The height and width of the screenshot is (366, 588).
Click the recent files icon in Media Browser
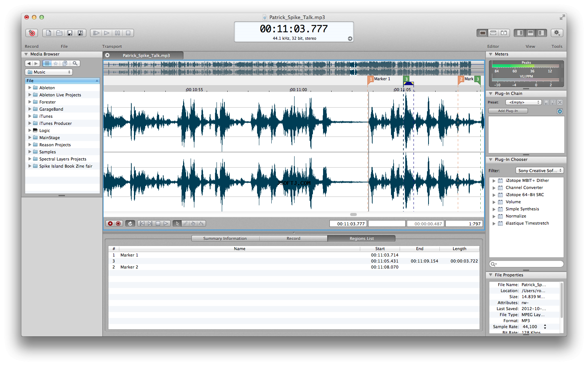tap(65, 63)
